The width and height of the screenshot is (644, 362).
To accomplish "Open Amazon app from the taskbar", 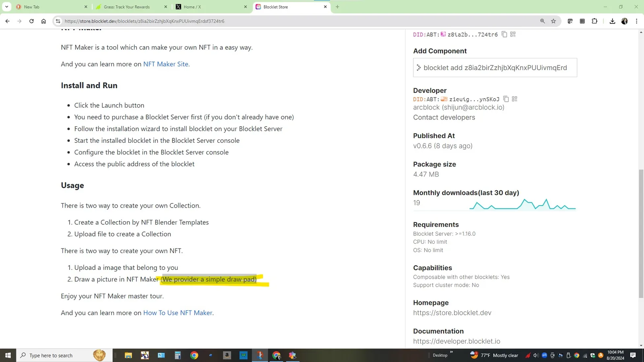I will (227, 355).
